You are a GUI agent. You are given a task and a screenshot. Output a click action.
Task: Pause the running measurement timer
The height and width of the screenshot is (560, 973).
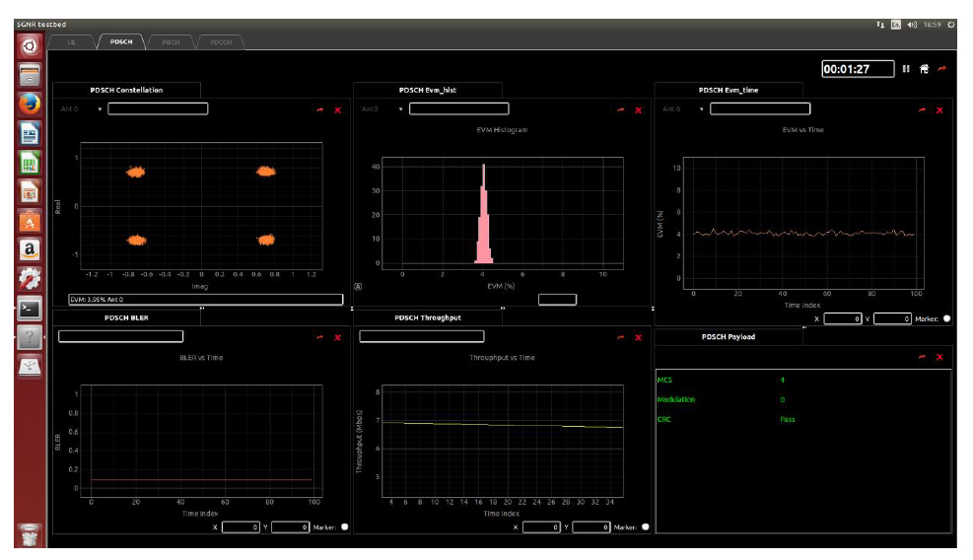tap(906, 69)
